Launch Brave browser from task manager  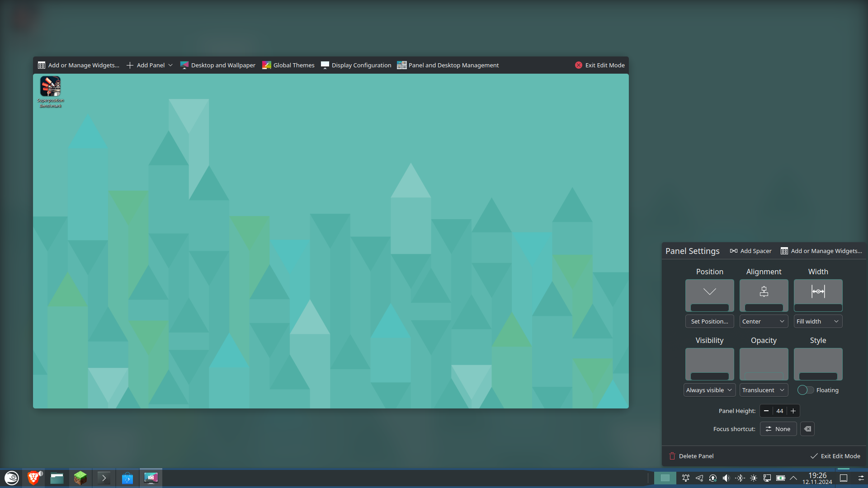click(33, 478)
